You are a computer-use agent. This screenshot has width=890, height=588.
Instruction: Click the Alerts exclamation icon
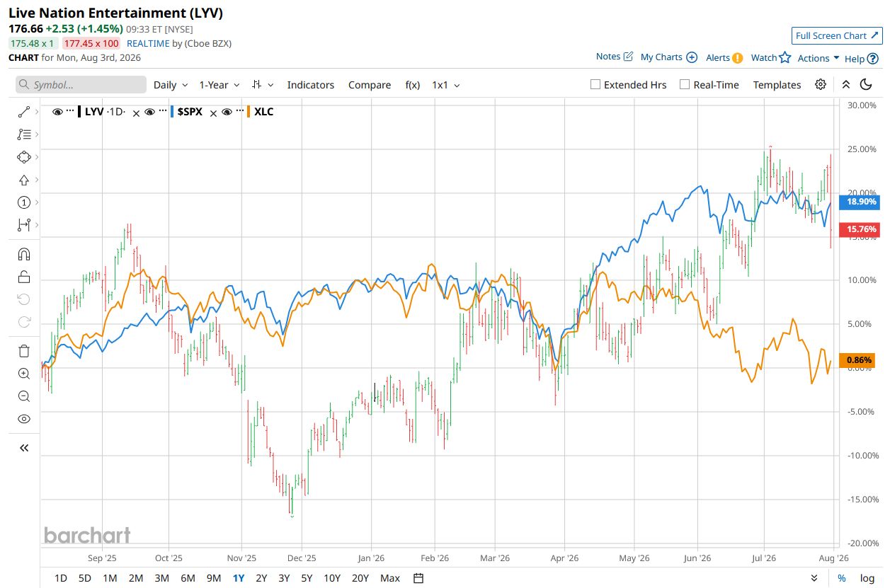pyautogui.click(x=738, y=58)
